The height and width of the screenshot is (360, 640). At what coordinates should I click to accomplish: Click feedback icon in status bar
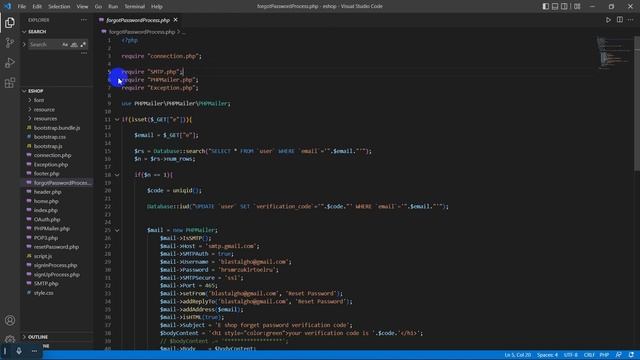tap(619, 355)
